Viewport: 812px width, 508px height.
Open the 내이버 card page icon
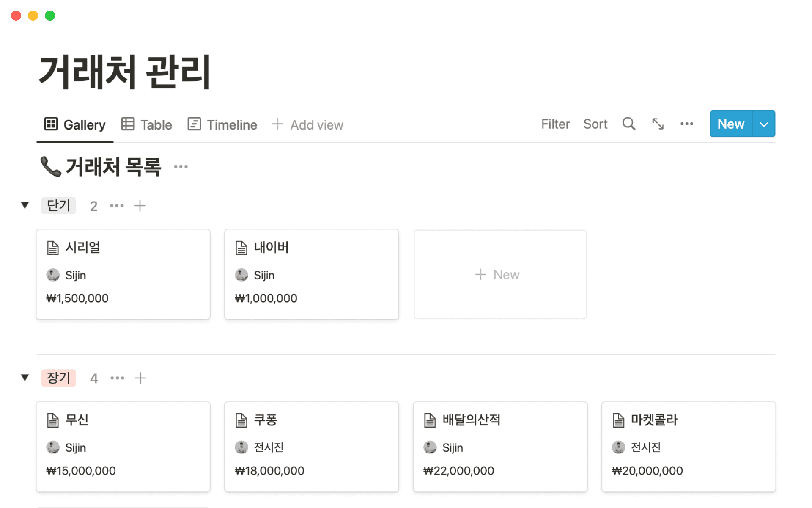(x=241, y=248)
